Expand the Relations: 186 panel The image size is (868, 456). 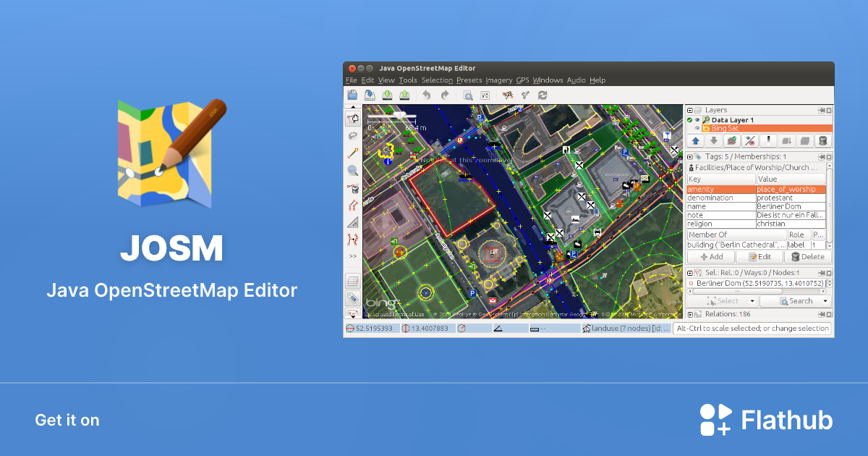(x=690, y=314)
